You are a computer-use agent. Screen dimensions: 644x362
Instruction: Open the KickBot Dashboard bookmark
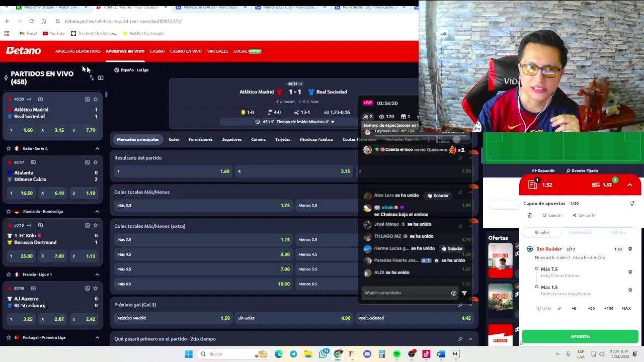pos(142,33)
